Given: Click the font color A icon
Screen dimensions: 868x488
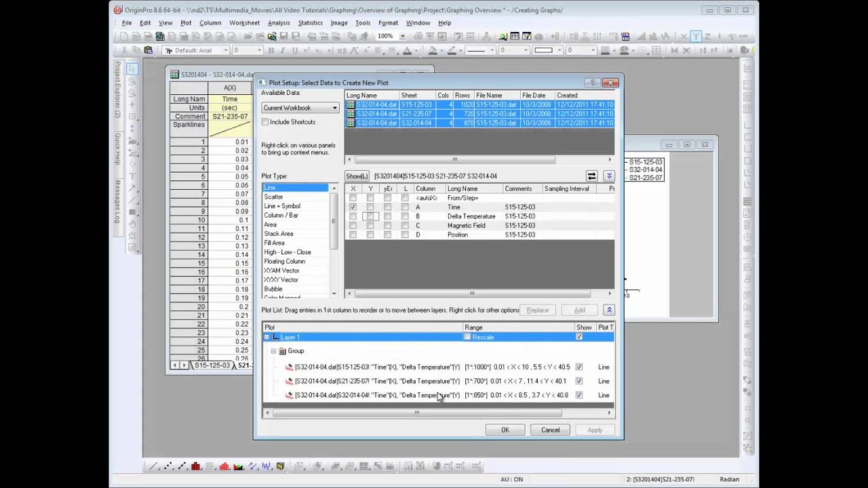Looking at the screenshot, I should 408,50.
